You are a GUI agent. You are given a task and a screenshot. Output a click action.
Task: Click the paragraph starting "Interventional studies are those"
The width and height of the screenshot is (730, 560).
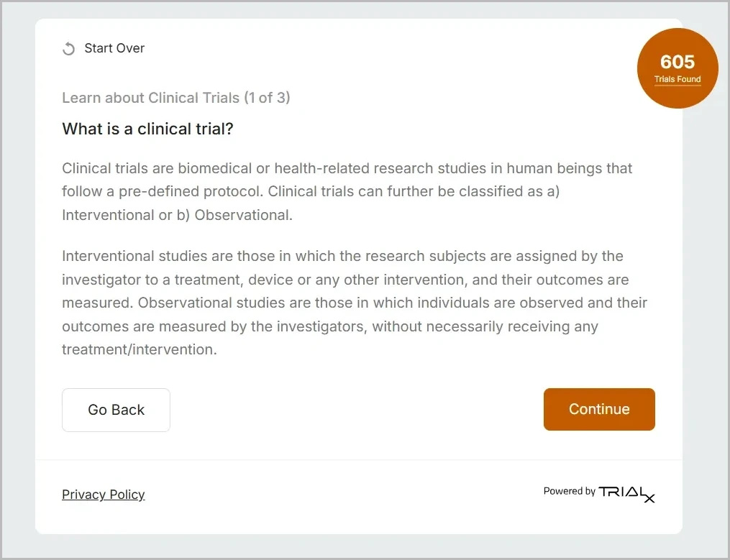354,303
